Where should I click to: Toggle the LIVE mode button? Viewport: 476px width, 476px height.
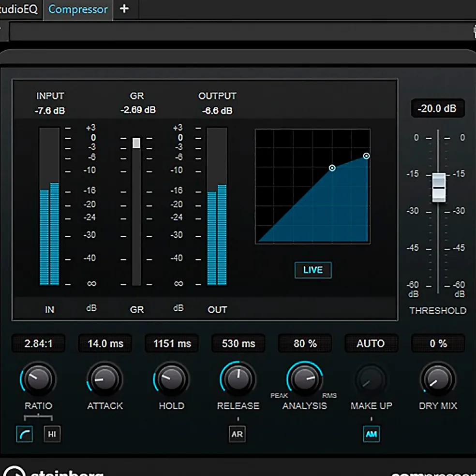coord(313,270)
